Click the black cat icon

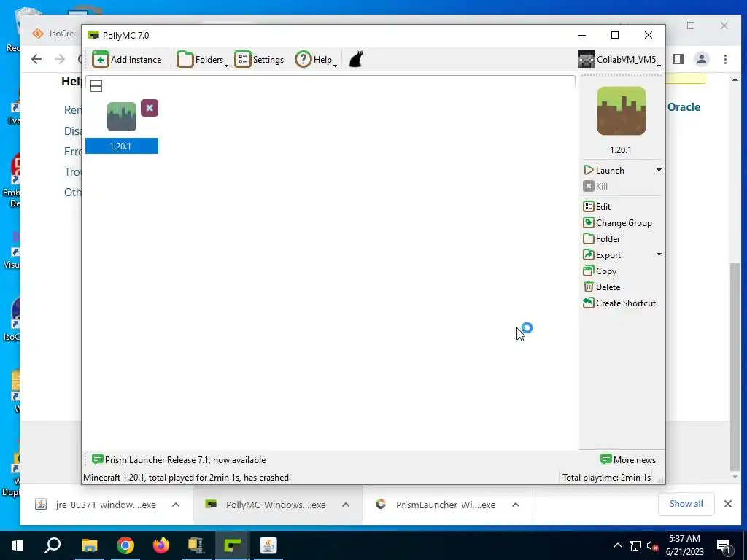356,60
